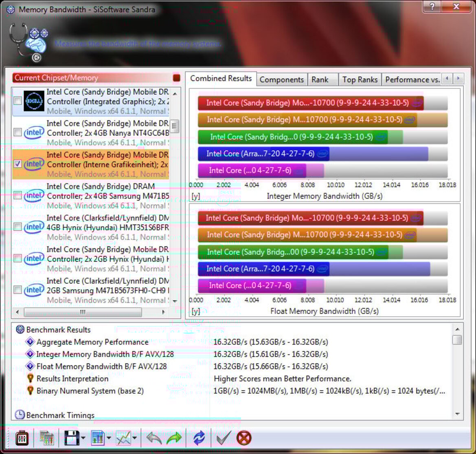Click the Sandra app icon in the title bar

(x=11, y=10)
